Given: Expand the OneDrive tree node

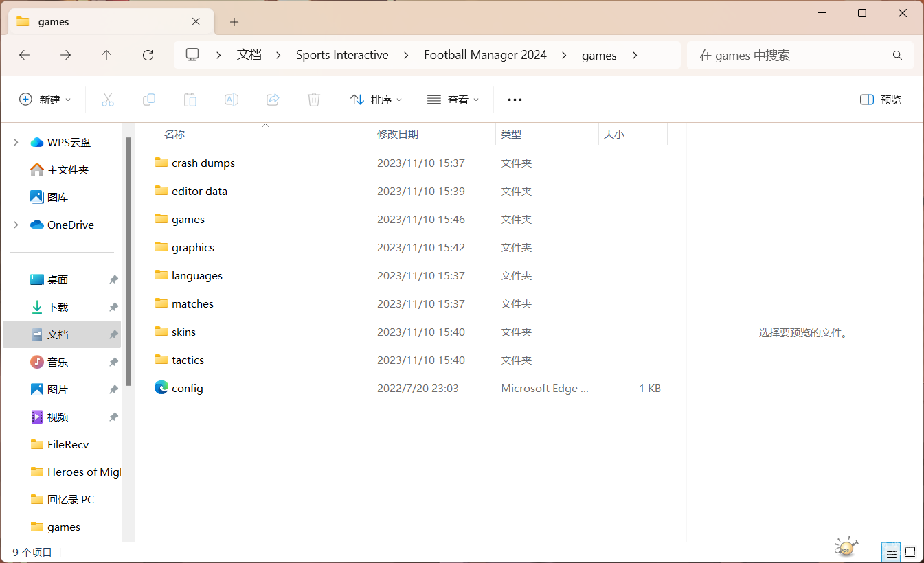Looking at the screenshot, I should pos(16,225).
